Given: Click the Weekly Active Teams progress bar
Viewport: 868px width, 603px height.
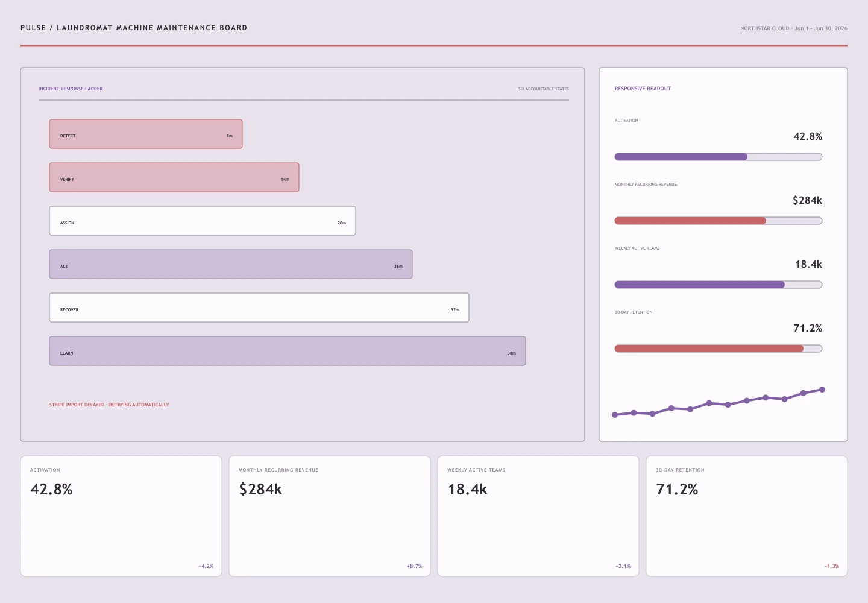Looking at the screenshot, I should click(x=719, y=285).
